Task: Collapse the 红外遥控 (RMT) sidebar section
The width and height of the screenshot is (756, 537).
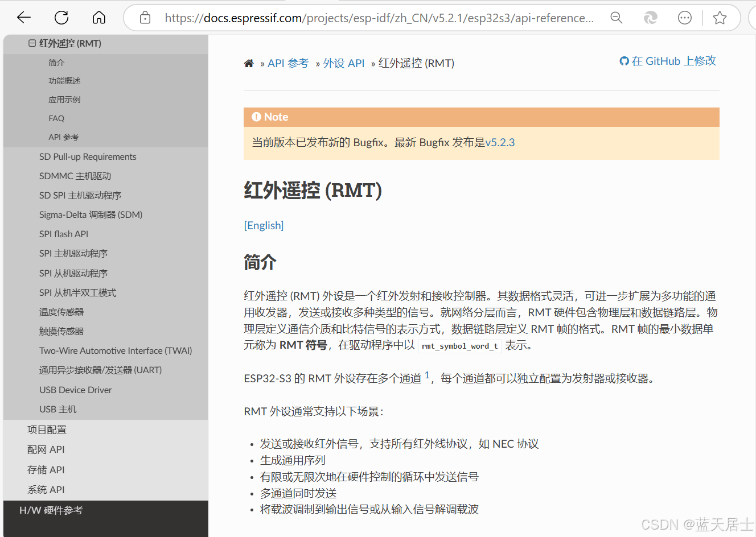Action: click(32, 43)
